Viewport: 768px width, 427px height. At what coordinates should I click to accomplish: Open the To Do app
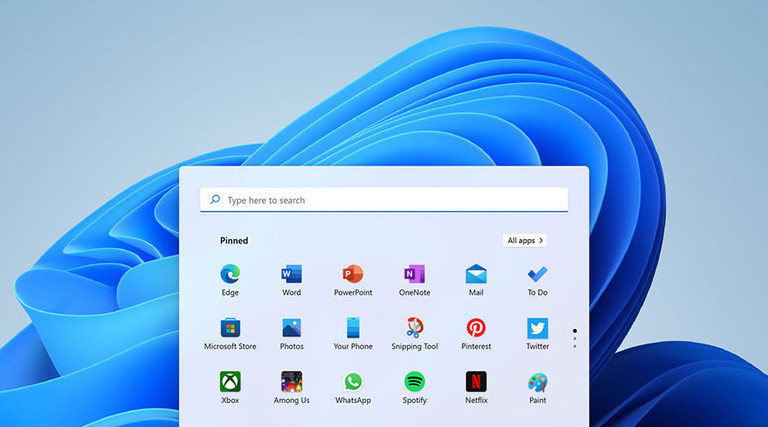click(537, 280)
